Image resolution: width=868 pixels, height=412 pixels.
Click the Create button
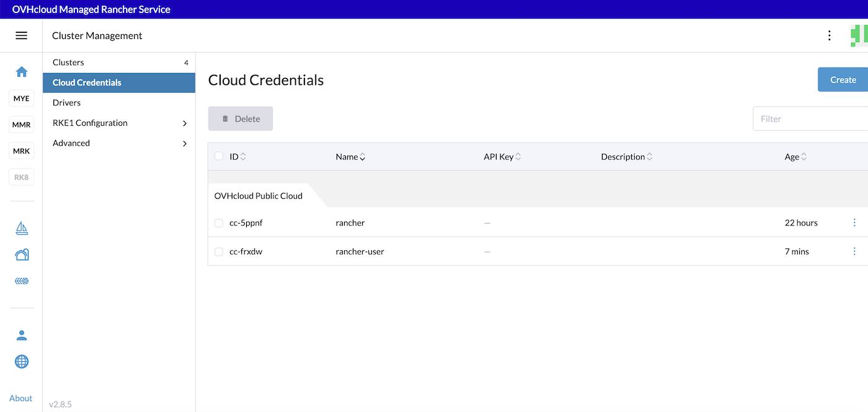tap(843, 79)
